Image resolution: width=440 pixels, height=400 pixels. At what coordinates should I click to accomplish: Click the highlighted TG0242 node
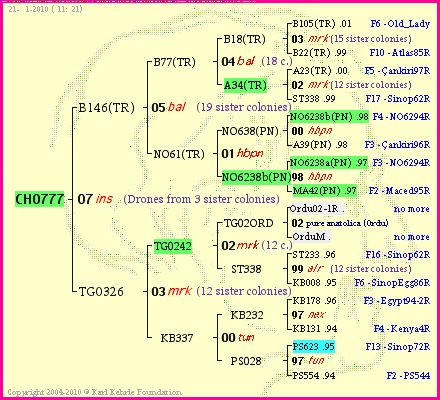click(173, 246)
